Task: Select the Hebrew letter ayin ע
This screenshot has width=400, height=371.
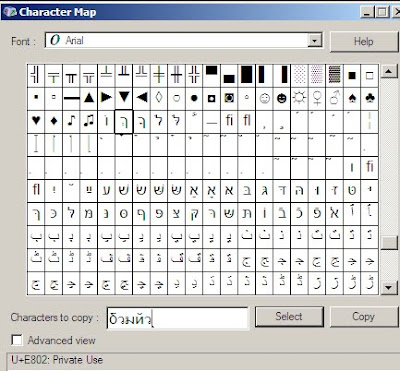Action: click(x=106, y=190)
